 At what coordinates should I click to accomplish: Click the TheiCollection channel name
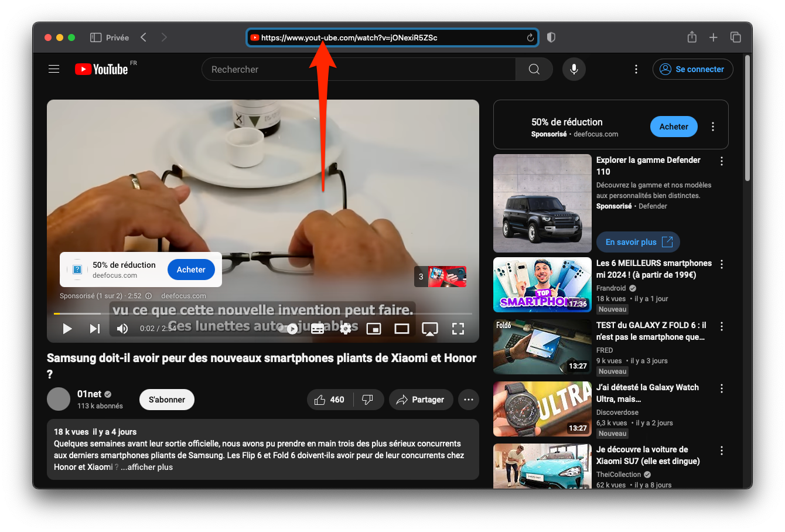point(619,475)
